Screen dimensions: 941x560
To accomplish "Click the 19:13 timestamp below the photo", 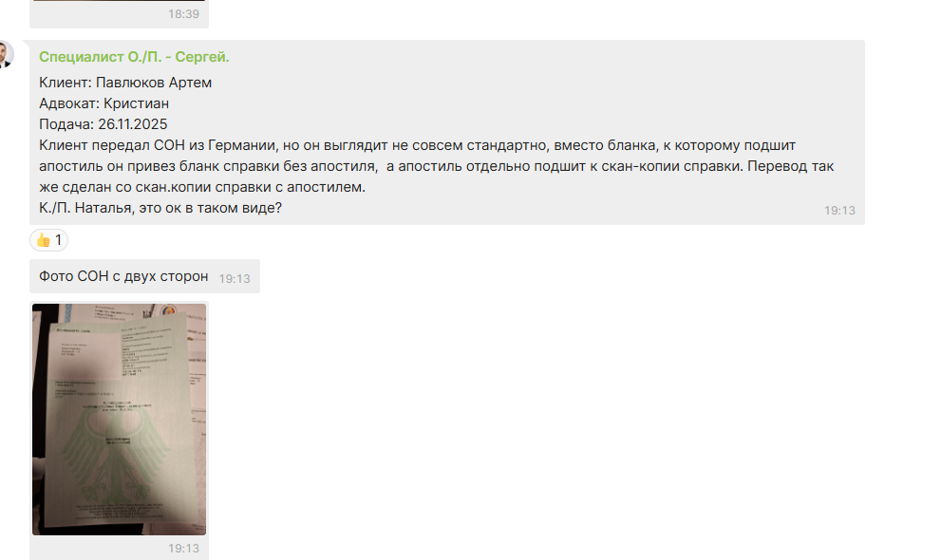I will (183, 548).
